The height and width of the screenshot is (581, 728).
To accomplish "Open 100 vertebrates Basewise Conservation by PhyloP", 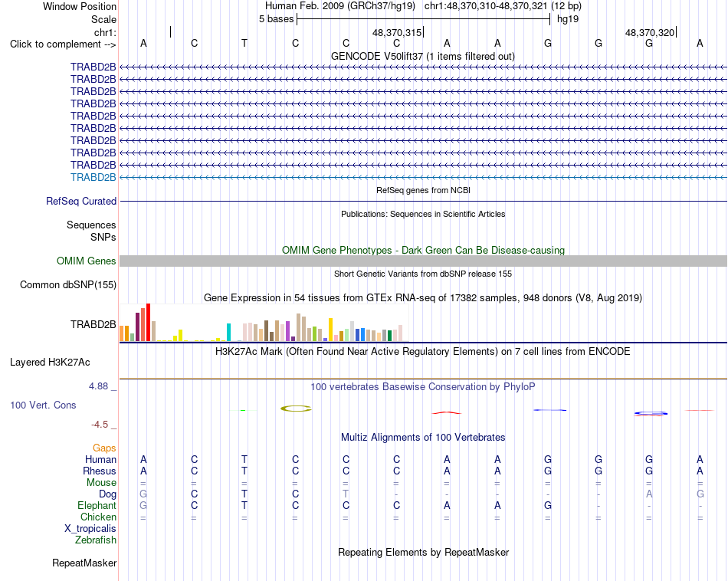I will tap(422, 387).
